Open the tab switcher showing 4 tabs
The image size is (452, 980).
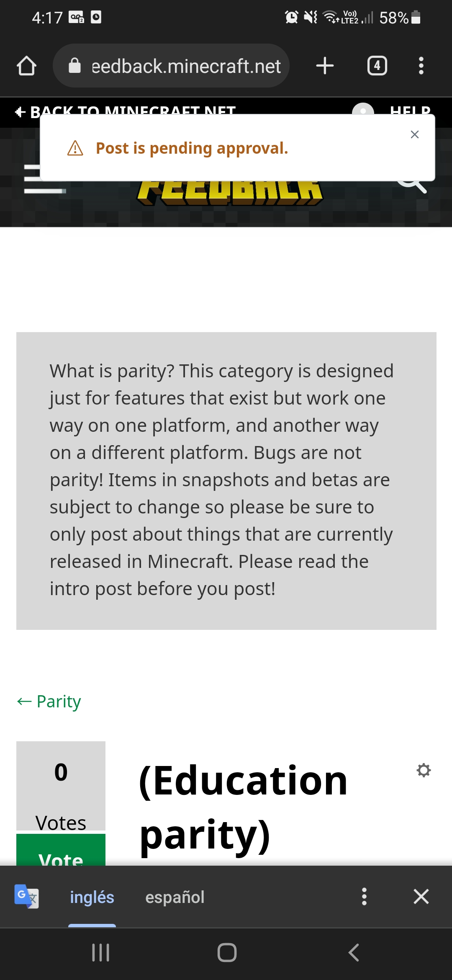[x=377, y=66]
